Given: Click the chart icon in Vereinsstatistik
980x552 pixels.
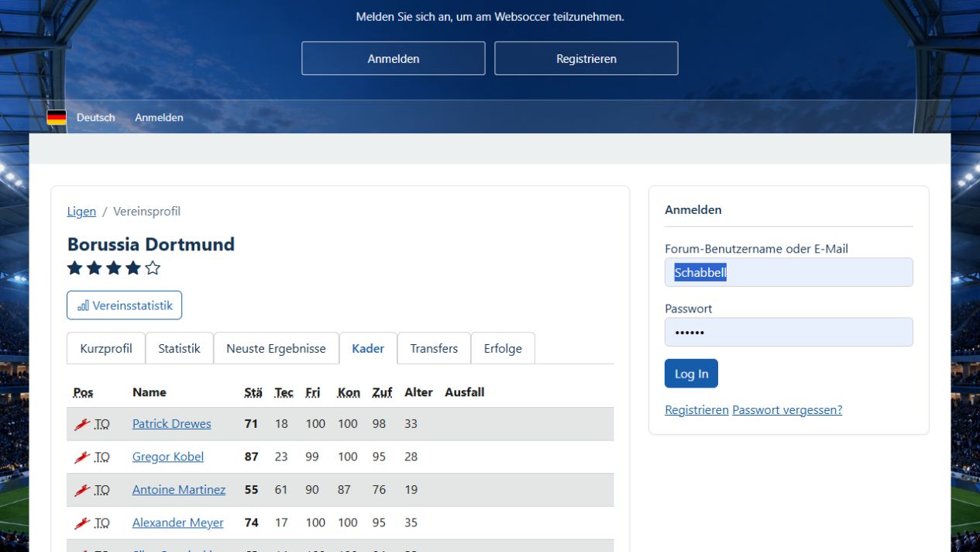Looking at the screenshot, I should tap(83, 305).
